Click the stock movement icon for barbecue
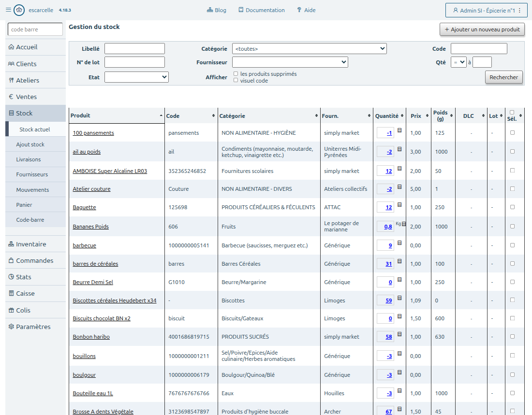This screenshot has height=415, width=532. (x=399, y=243)
